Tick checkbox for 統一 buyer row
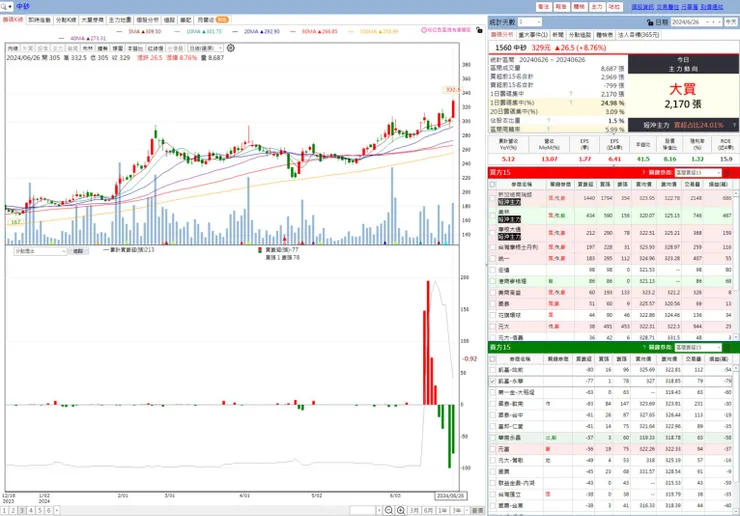The image size is (740, 516). [x=493, y=259]
